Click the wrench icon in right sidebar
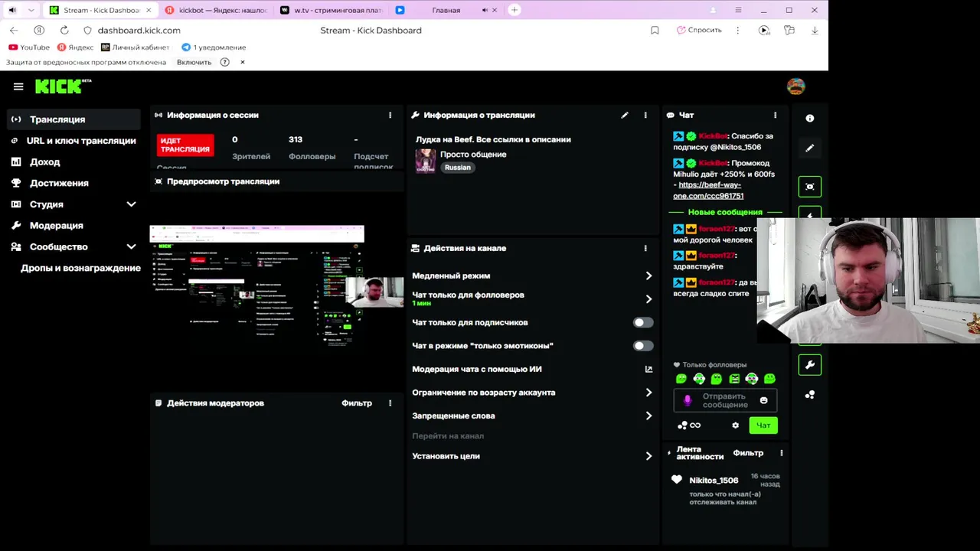Screen dimensions: 980x551 pyautogui.click(x=810, y=365)
